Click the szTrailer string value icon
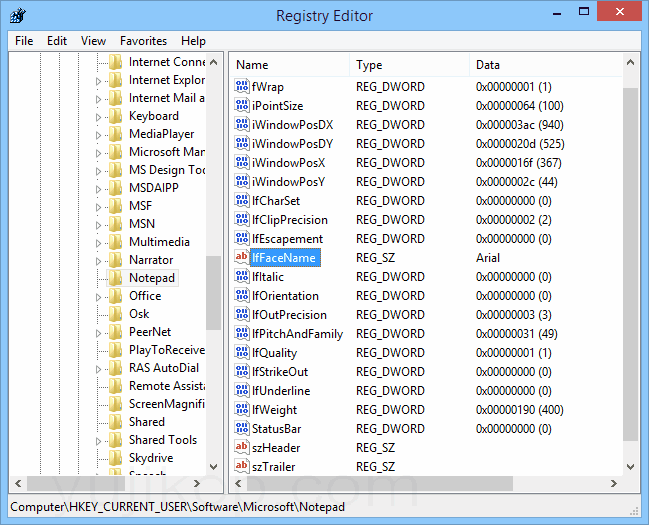Viewport: 649px width, 525px height. click(x=242, y=467)
